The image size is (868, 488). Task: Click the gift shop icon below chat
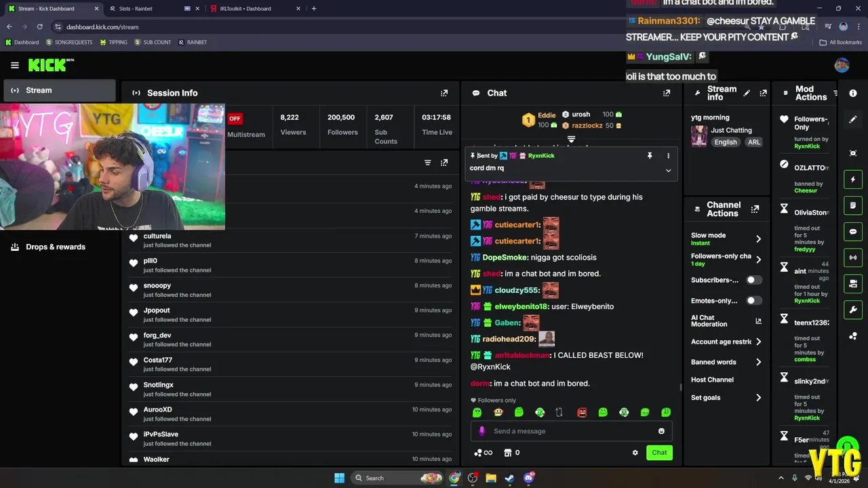click(x=507, y=453)
